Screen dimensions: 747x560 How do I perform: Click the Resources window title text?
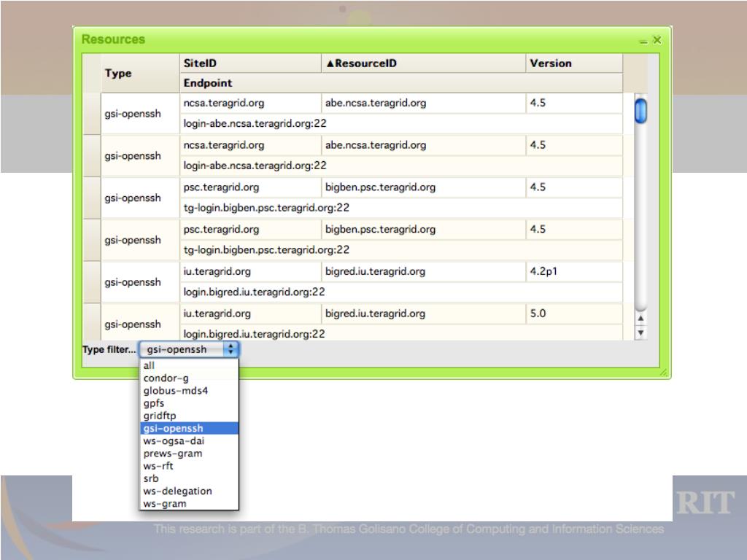(113, 39)
